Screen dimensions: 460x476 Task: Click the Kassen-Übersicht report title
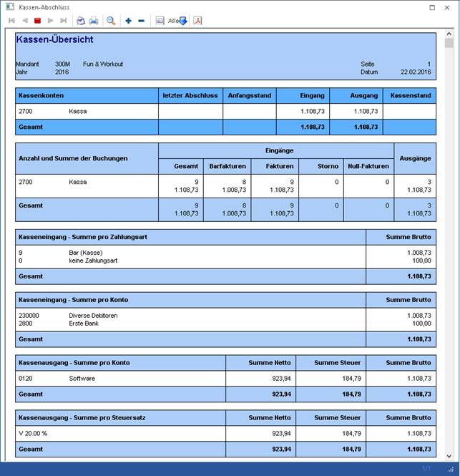(54, 40)
